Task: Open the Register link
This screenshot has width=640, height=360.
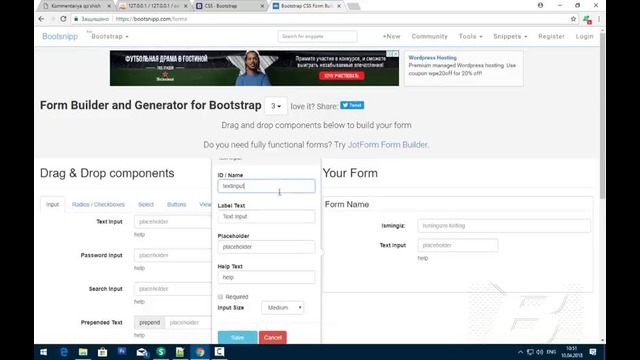Action: tap(551, 36)
